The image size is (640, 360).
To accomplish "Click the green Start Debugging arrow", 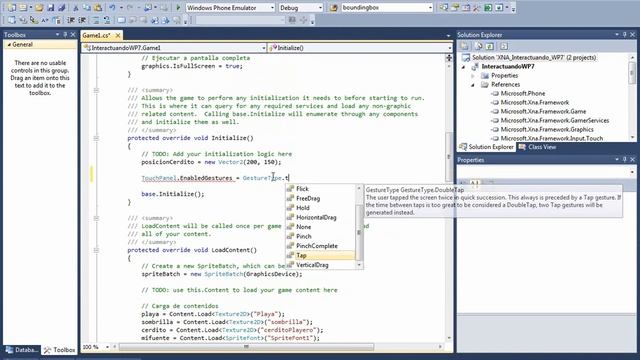I will coord(178,7).
